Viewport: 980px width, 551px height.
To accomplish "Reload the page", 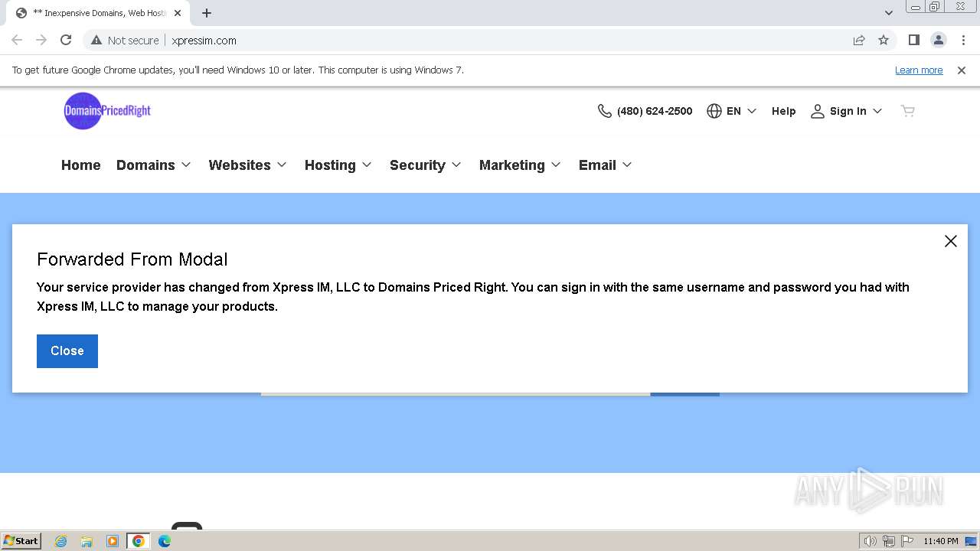I will (x=66, y=41).
